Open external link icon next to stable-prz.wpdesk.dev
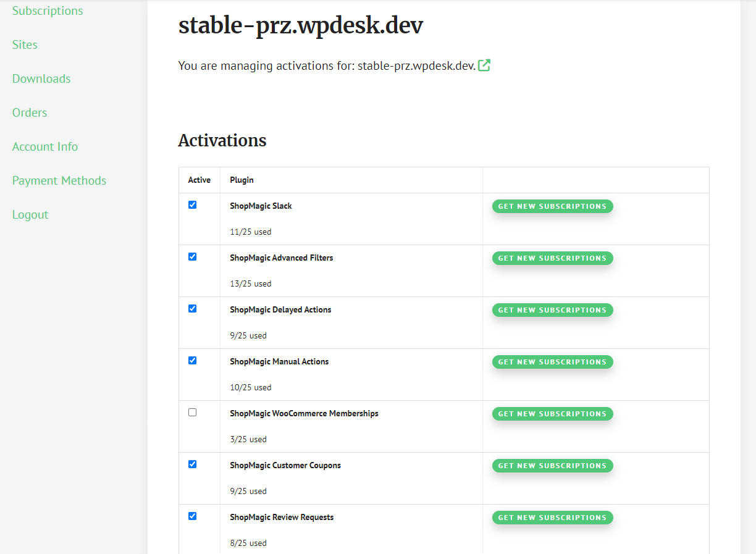 tap(484, 65)
